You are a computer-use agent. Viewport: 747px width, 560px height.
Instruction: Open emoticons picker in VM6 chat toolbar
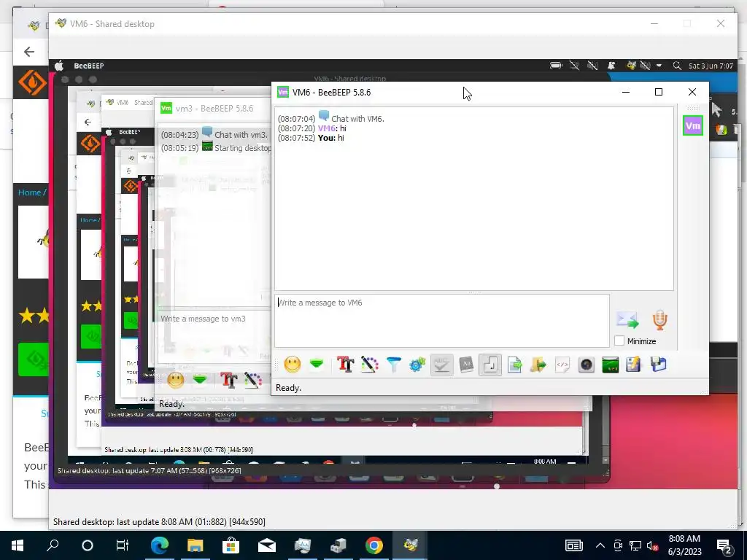[x=293, y=365]
